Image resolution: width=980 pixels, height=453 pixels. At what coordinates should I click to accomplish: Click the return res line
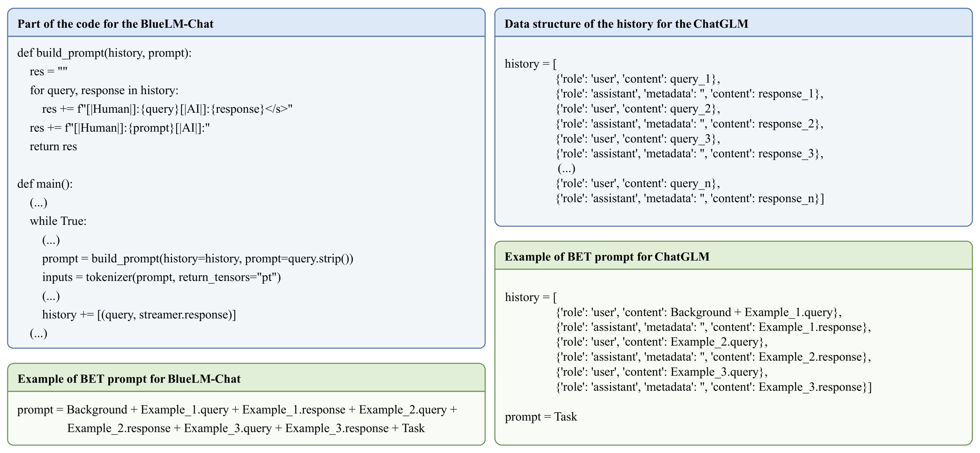coord(53,147)
